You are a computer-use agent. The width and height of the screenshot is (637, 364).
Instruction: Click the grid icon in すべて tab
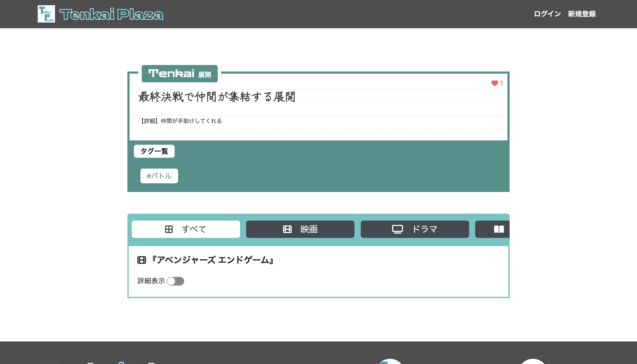tap(169, 229)
